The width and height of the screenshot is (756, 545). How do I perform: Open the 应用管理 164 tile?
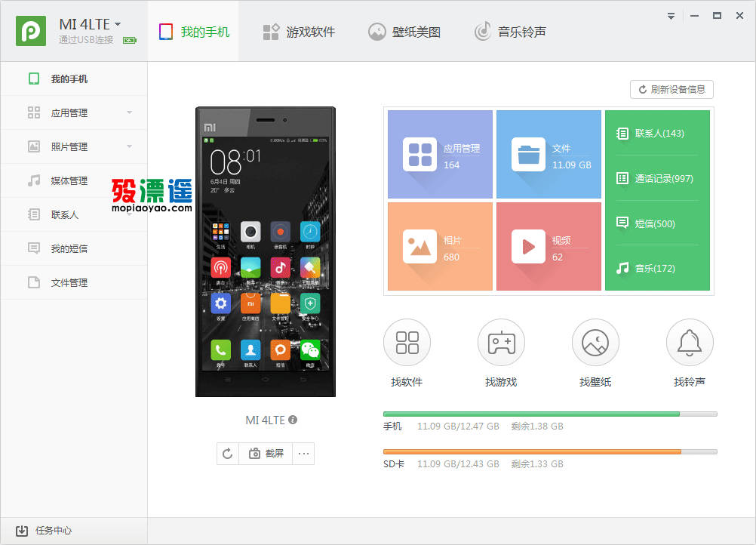pyautogui.click(x=440, y=154)
